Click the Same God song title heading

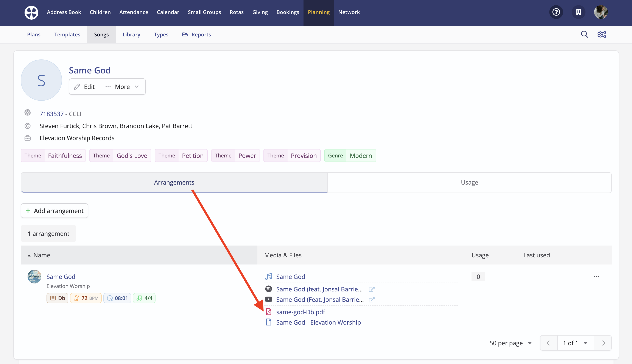coord(90,70)
